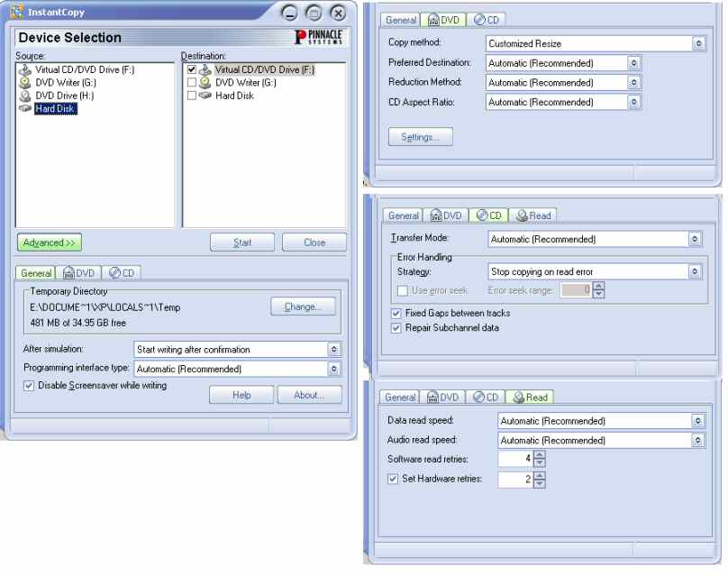Toggle Fixed Gaps between tracks checkbox
The width and height of the screenshot is (728, 576).
[396, 314]
